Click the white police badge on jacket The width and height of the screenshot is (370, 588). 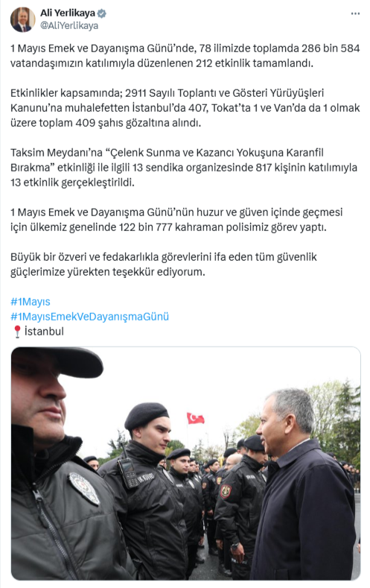(x=84, y=488)
